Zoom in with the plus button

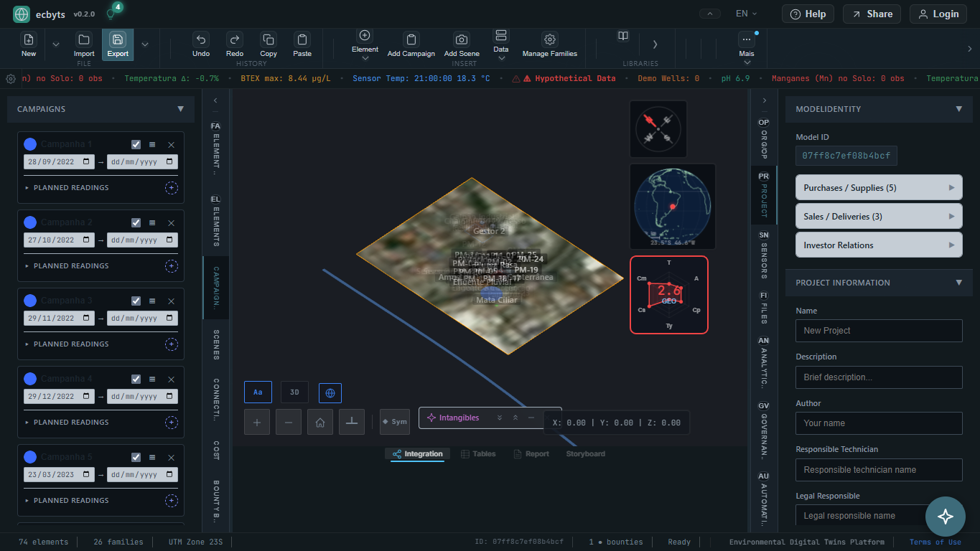click(257, 422)
